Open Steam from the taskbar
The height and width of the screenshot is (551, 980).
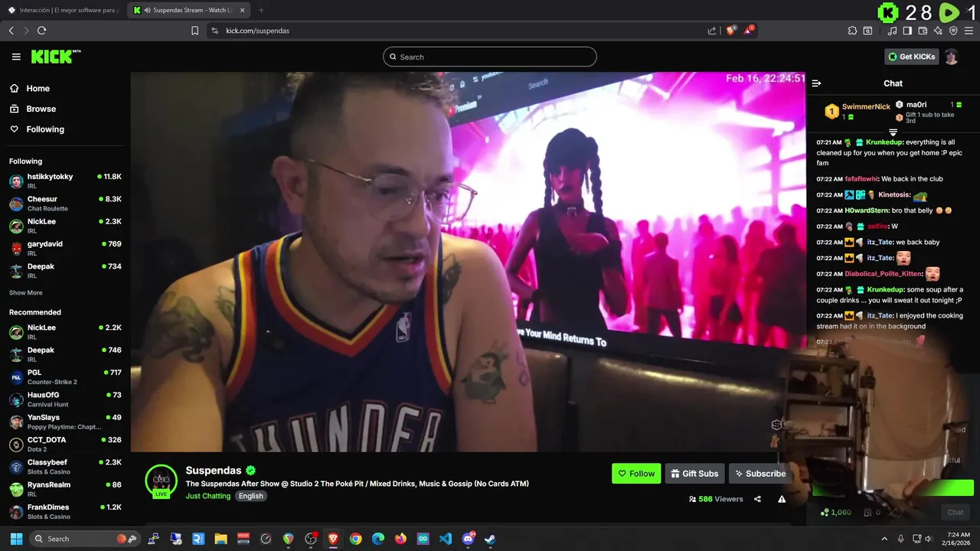[490, 539]
